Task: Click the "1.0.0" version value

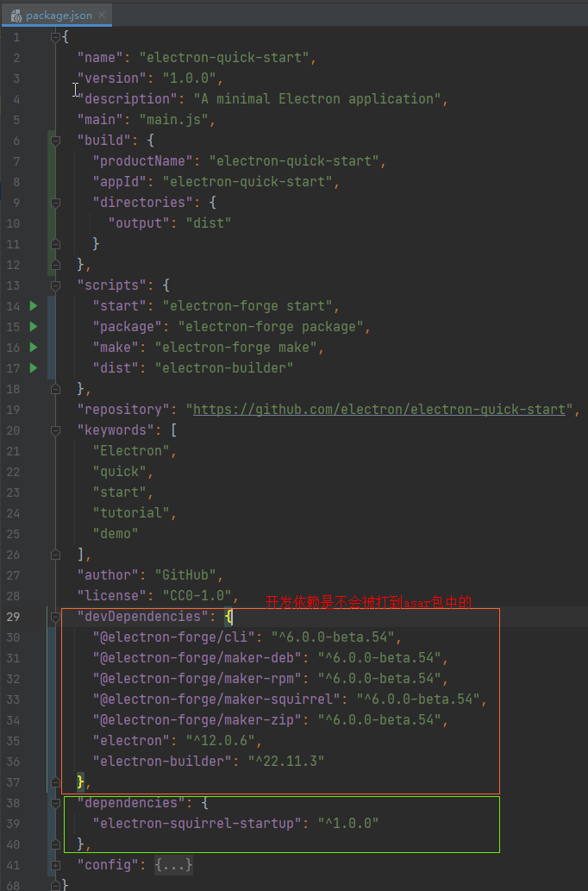Action: coord(190,78)
